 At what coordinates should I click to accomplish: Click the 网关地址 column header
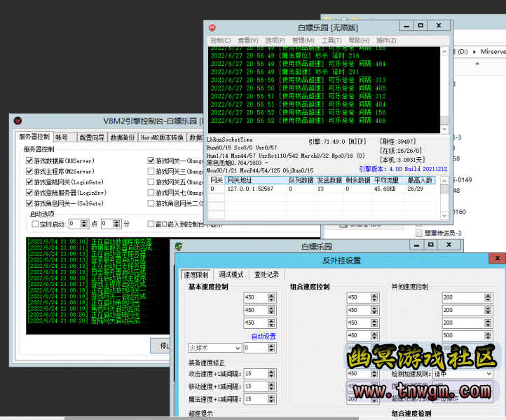point(256,180)
